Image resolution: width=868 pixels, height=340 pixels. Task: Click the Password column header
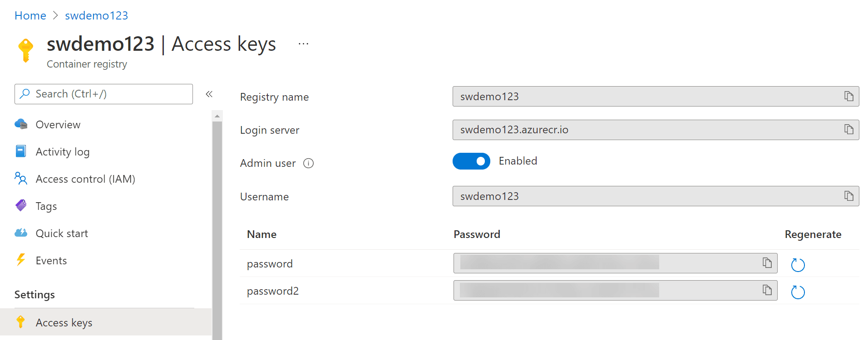click(x=477, y=234)
